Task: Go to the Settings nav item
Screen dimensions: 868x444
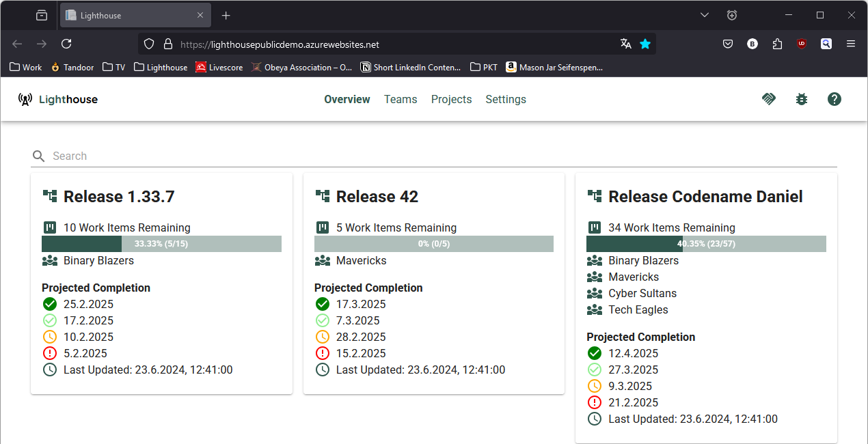Action: click(x=506, y=100)
